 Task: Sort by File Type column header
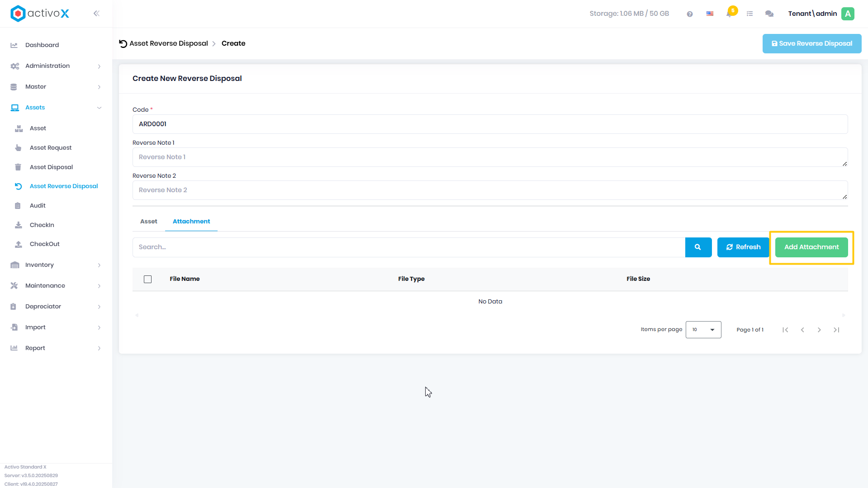(x=411, y=279)
